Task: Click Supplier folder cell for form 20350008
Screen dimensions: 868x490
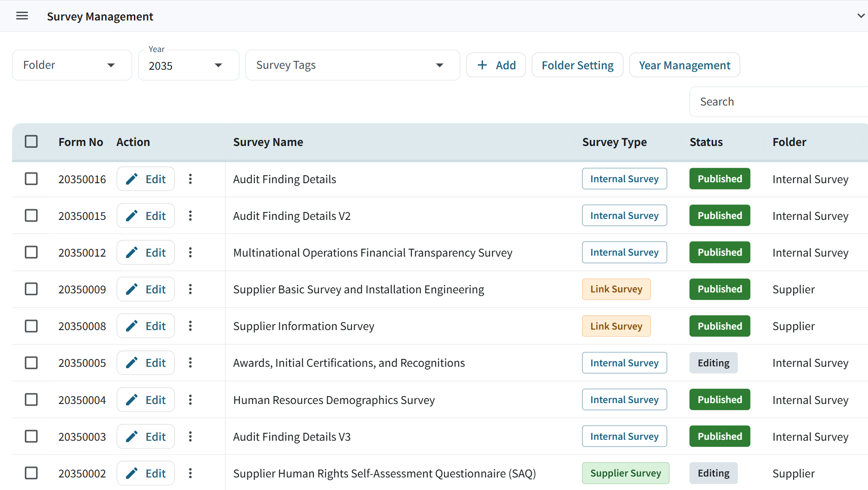Action: [794, 326]
